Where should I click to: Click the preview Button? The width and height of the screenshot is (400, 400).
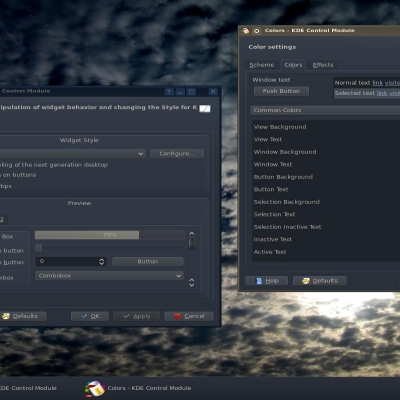point(148,262)
